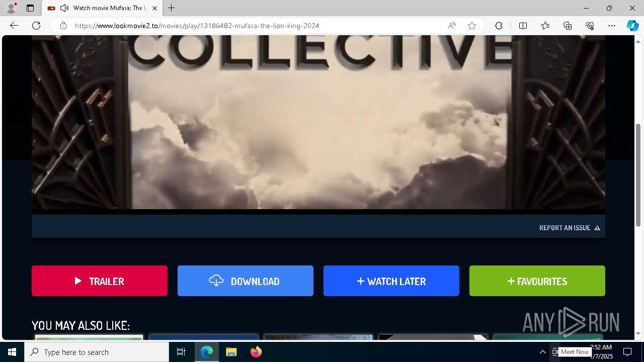Open Microsoft Edge from the taskbar
Viewport: 644px width, 362px height.
point(207,352)
